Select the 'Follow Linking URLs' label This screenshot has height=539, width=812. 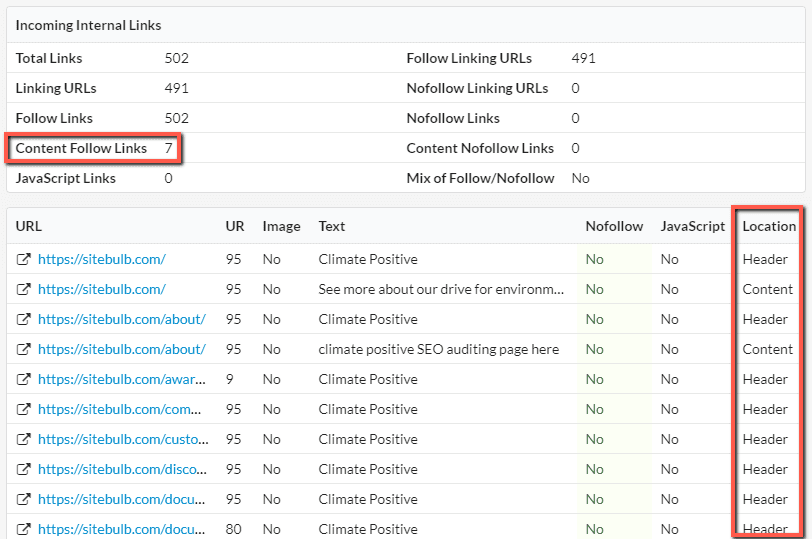point(469,58)
